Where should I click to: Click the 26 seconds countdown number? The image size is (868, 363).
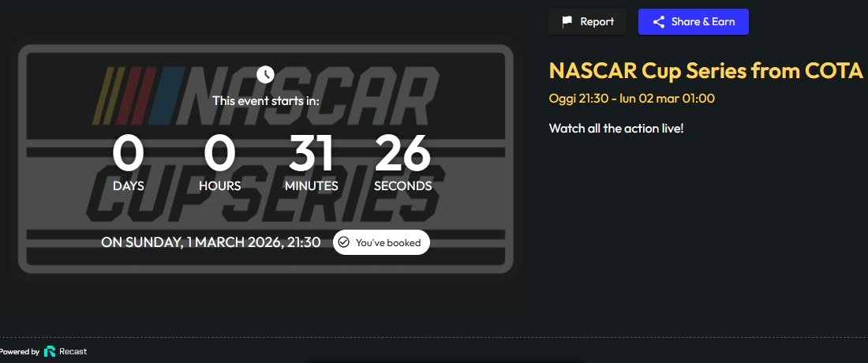tap(402, 153)
